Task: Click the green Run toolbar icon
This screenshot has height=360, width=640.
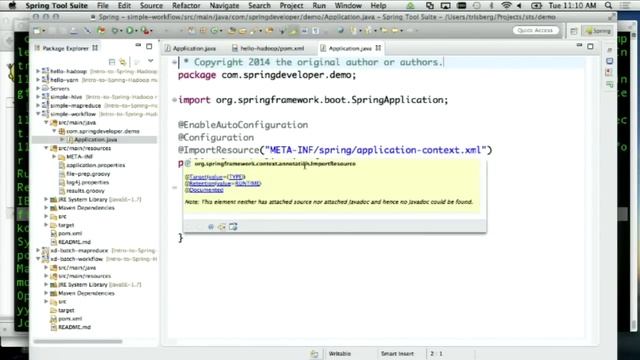Action: tap(129, 31)
